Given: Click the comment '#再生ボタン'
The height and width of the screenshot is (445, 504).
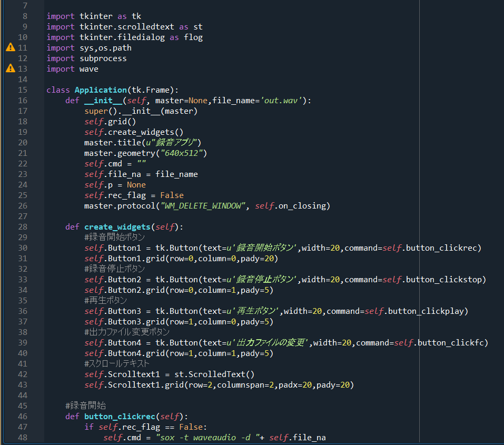Looking at the screenshot, I should click(105, 300).
